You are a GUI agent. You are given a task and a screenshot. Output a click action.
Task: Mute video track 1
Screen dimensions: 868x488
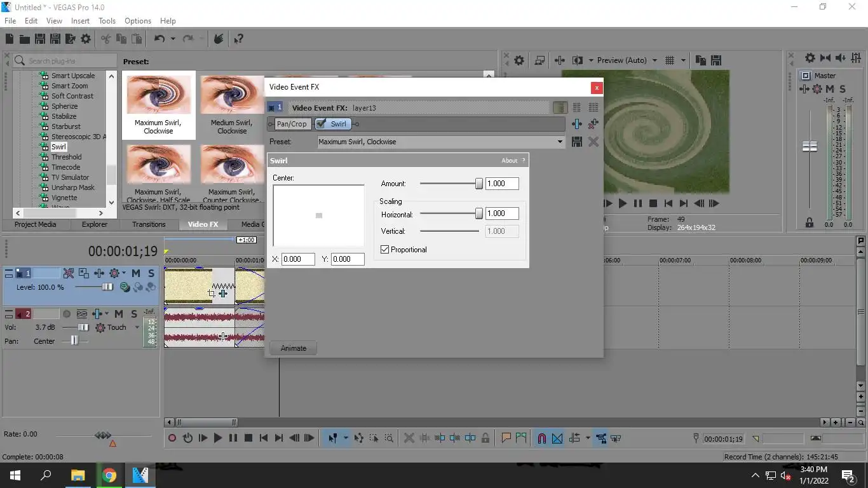(136, 273)
